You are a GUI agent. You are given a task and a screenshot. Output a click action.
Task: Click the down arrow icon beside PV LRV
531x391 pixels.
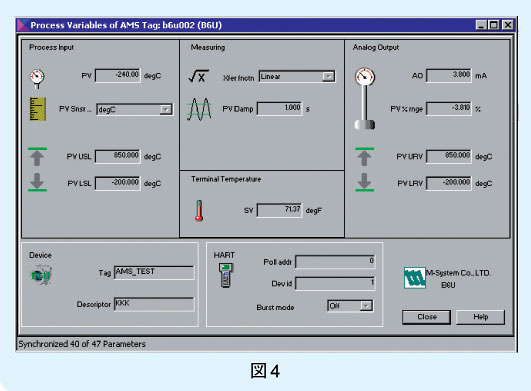(x=364, y=182)
